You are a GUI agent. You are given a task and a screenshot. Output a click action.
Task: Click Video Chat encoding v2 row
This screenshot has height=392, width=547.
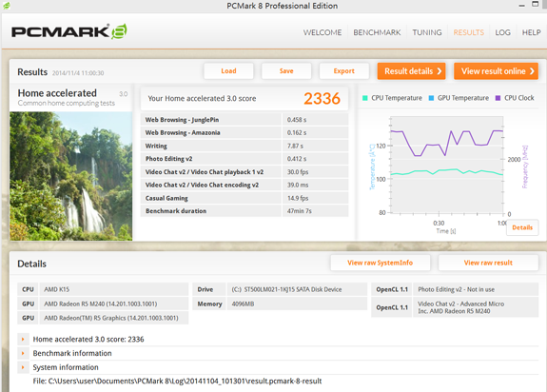(244, 185)
